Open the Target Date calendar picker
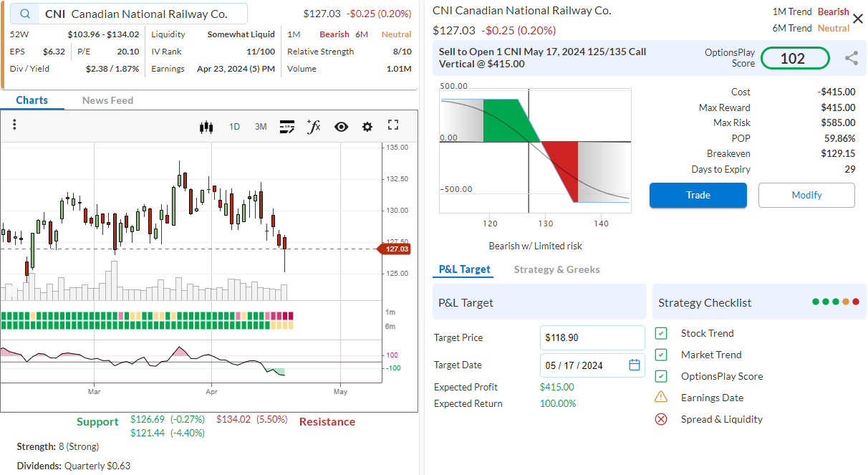 point(635,365)
